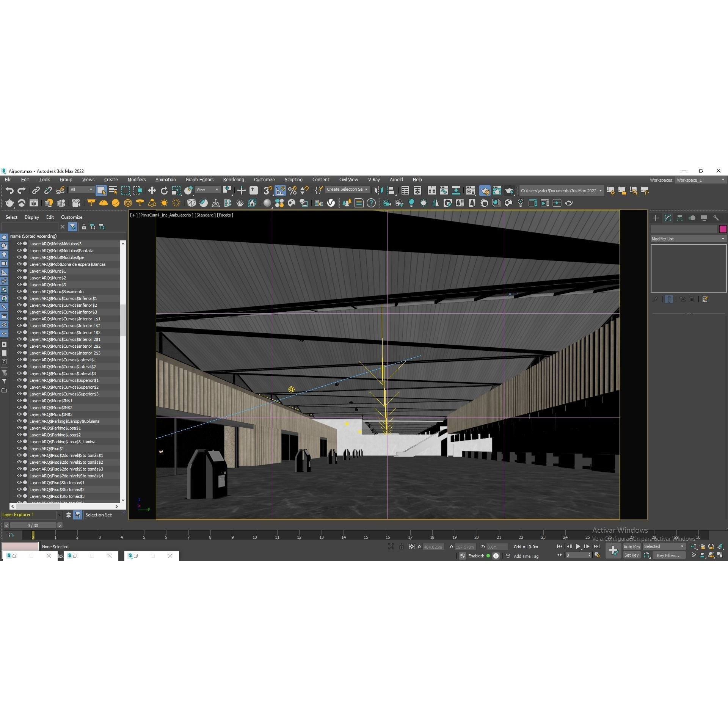Image resolution: width=728 pixels, height=728 pixels.
Task: Toggle eye icon of ARQ$Muro$Basamento layer
Action: point(19,292)
